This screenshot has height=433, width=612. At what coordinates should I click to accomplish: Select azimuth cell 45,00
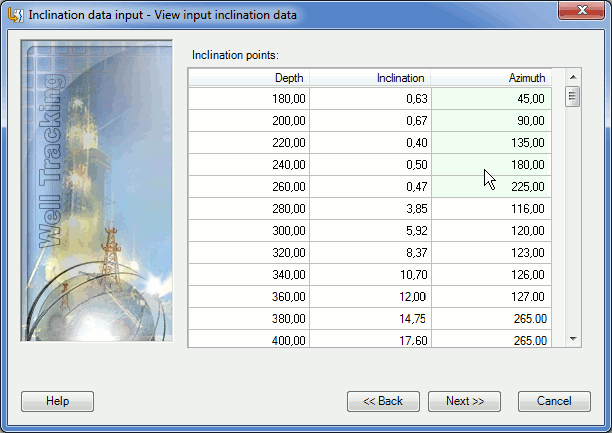[491, 99]
